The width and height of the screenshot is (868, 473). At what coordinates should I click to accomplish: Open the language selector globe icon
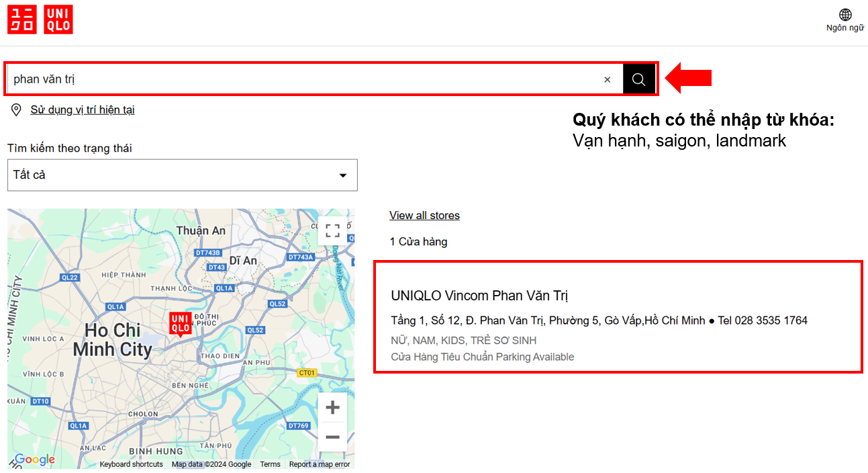(845, 15)
